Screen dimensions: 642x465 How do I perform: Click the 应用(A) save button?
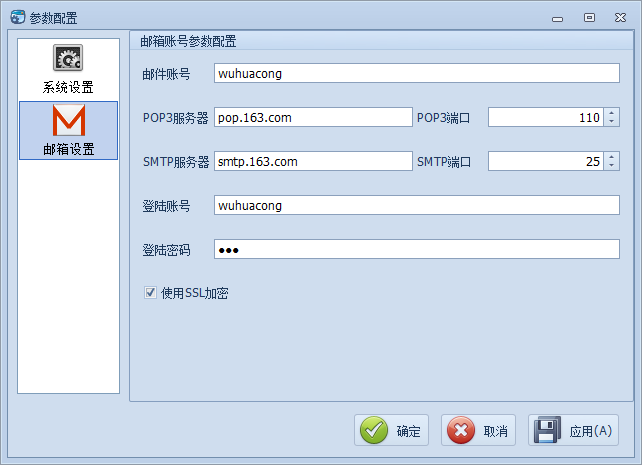(573, 430)
